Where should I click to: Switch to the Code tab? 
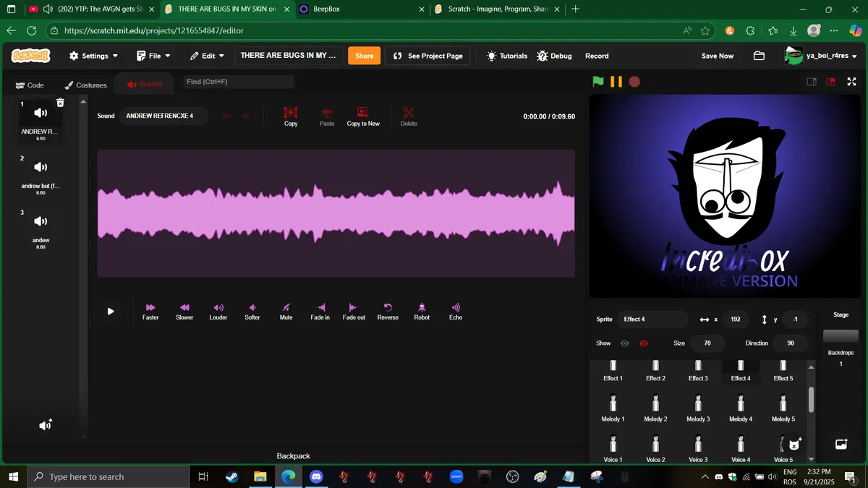pos(29,85)
